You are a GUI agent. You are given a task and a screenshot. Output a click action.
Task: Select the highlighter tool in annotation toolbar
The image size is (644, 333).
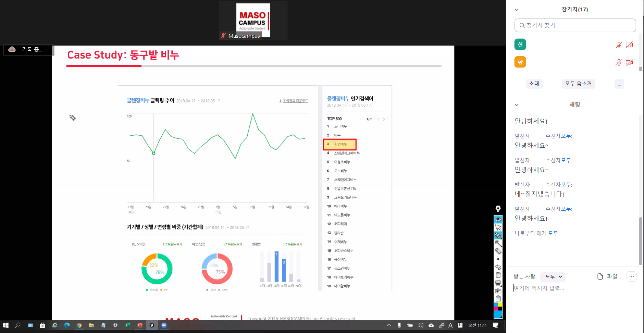pyautogui.click(x=498, y=235)
